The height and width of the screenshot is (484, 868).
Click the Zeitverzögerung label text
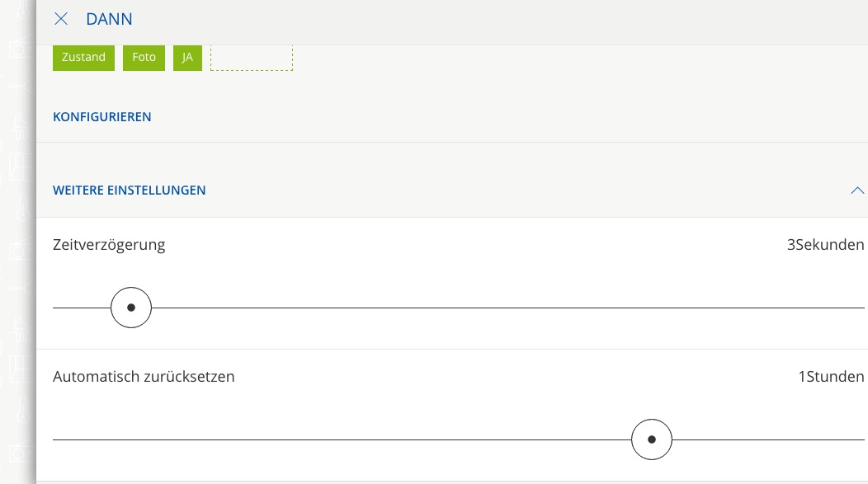(109, 245)
